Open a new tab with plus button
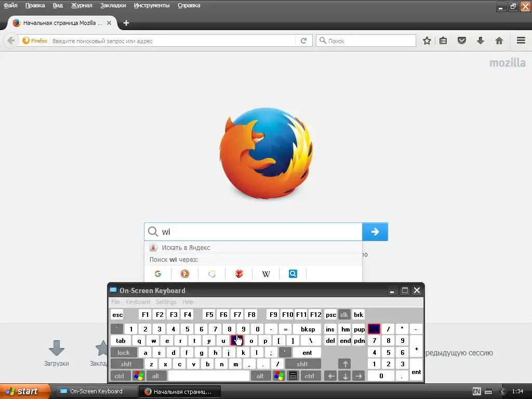The height and width of the screenshot is (399, 532). click(x=126, y=23)
